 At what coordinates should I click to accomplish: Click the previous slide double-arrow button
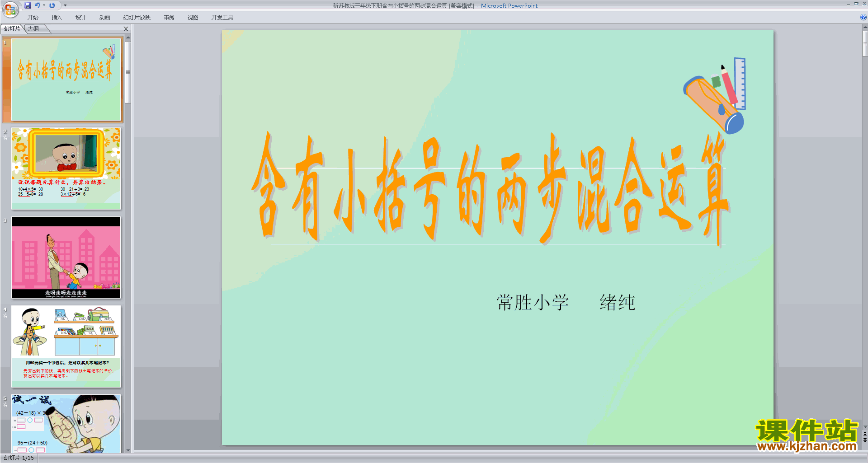tap(865, 434)
